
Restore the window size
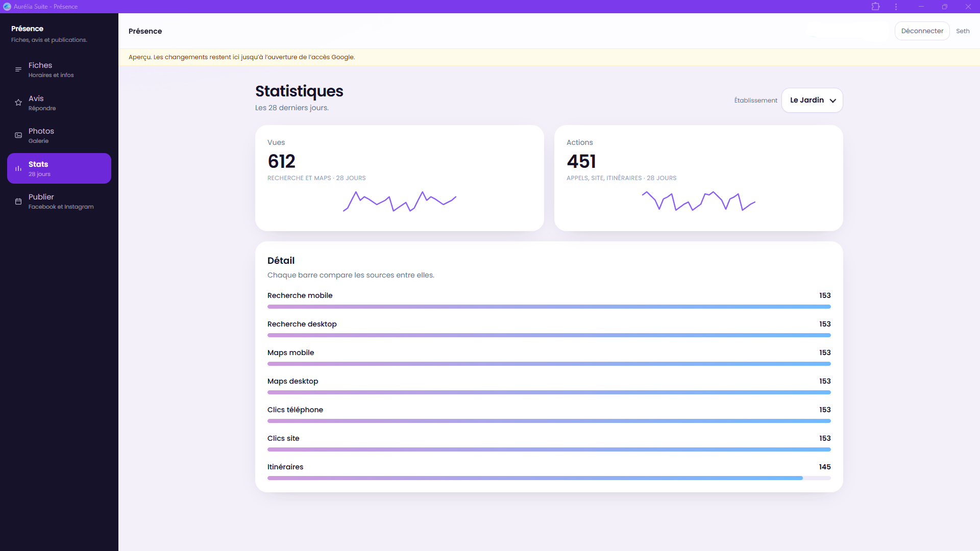click(x=945, y=7)
